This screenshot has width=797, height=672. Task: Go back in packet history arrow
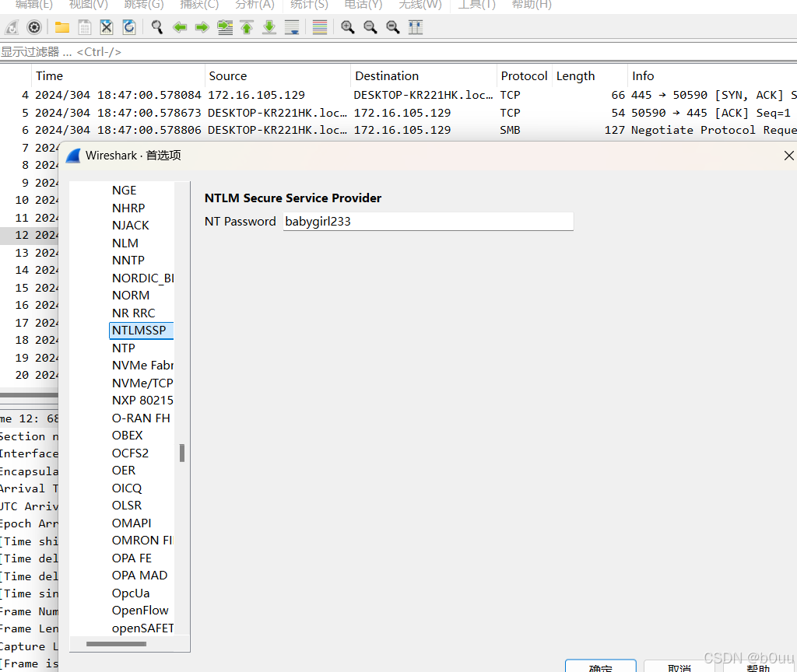[180, 27]
